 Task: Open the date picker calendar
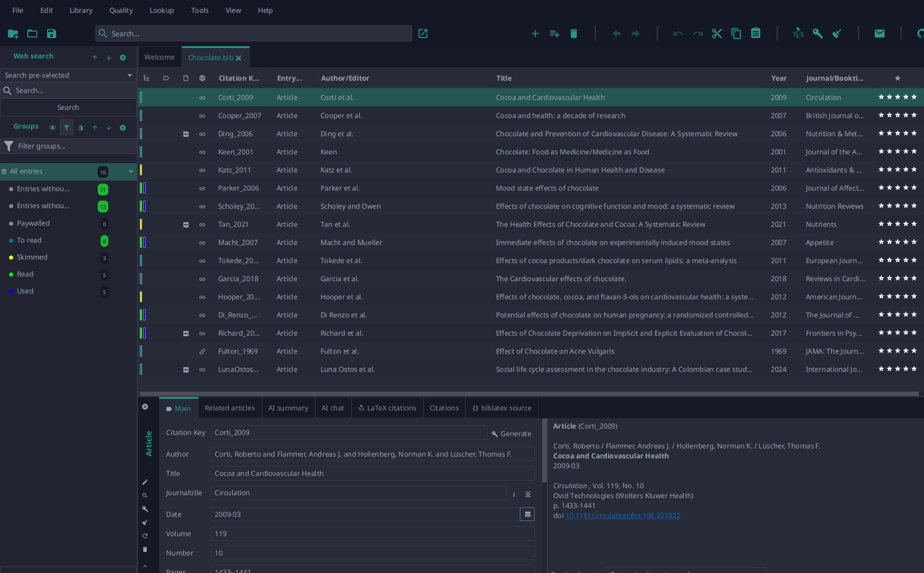click(527, 515)
